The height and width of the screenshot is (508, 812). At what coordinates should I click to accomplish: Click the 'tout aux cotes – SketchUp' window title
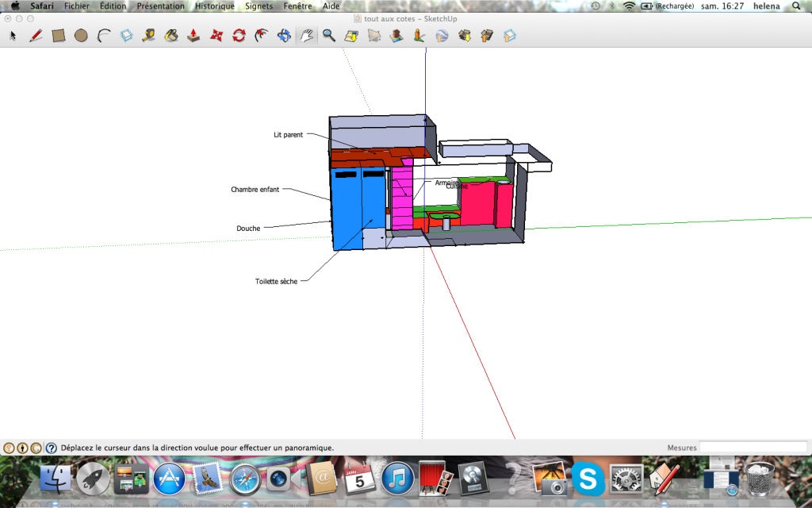[x=410, y=19]
